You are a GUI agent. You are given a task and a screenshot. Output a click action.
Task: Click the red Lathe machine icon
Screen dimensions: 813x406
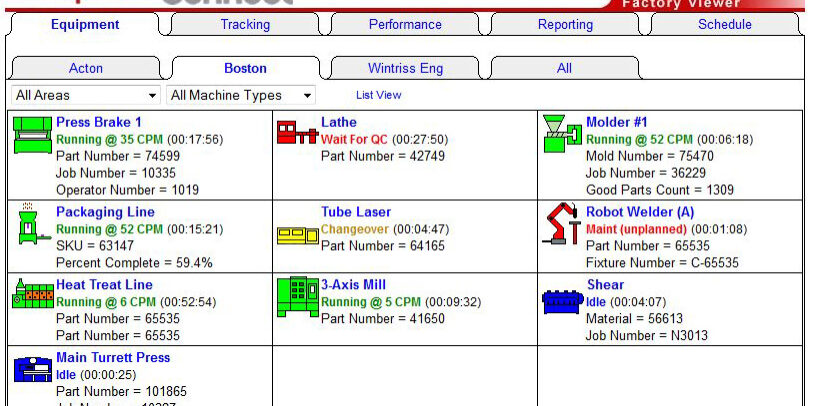coord(297,135)
